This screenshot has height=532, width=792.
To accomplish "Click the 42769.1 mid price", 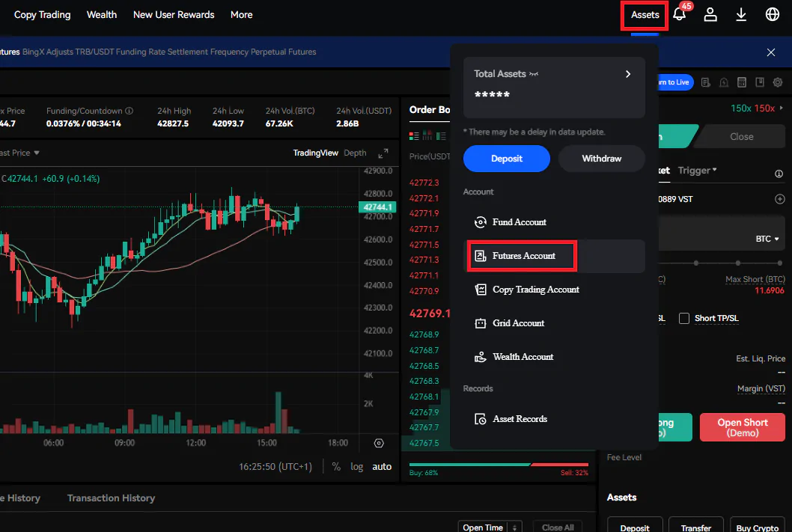I will point(430,314).
